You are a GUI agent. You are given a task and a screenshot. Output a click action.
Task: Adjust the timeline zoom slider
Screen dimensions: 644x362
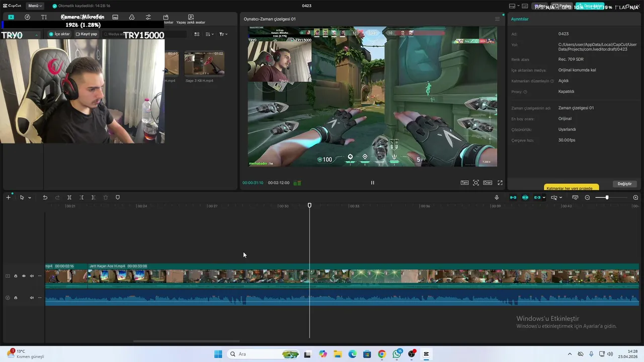coord(611,198)
